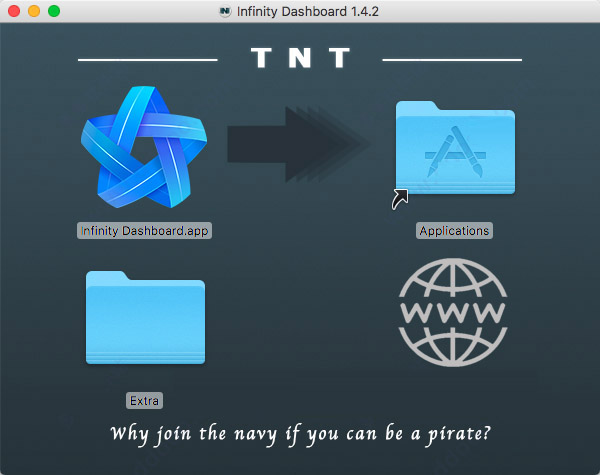Screen dimensions: 600x475
Task: Zoom window with the green button
Action: coord(54,11)
